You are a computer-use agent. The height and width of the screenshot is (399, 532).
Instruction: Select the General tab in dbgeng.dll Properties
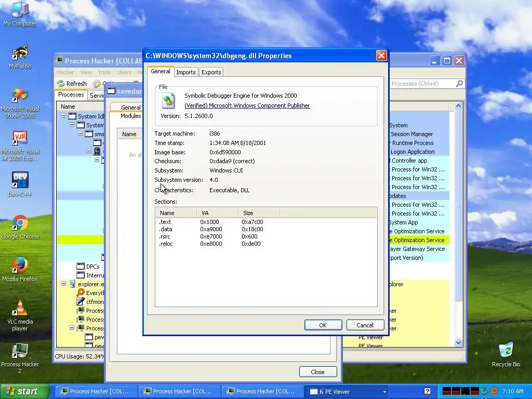(161, 71)
